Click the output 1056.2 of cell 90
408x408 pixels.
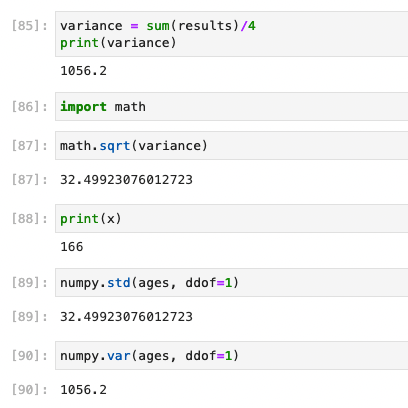click(83, 390)
